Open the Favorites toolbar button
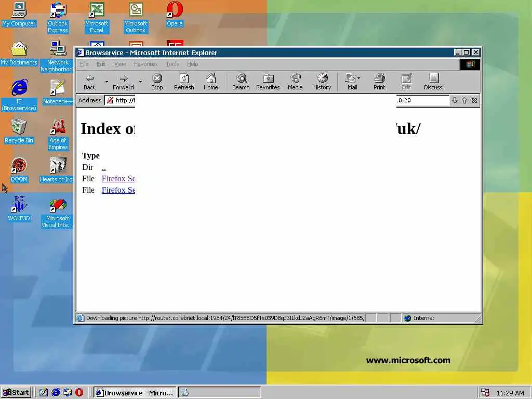Viewport: 532px width, 399px height. point(268,82)
